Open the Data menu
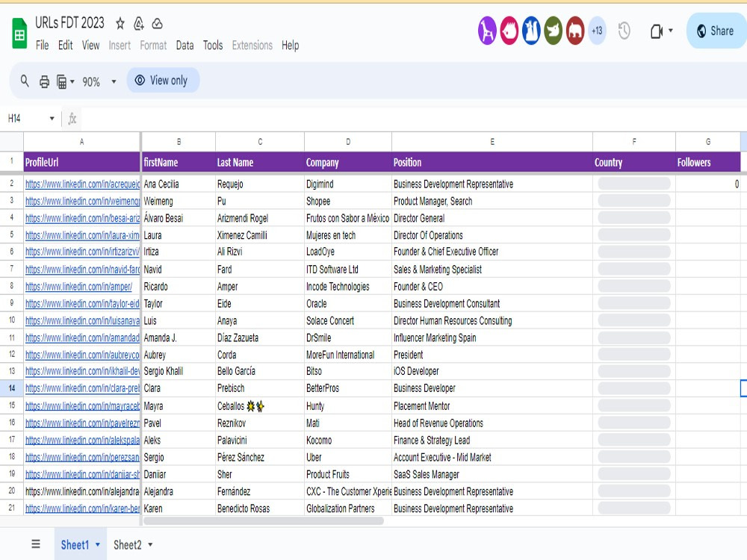The height and width of the screenshot is (560, 747). click(185, 46)
